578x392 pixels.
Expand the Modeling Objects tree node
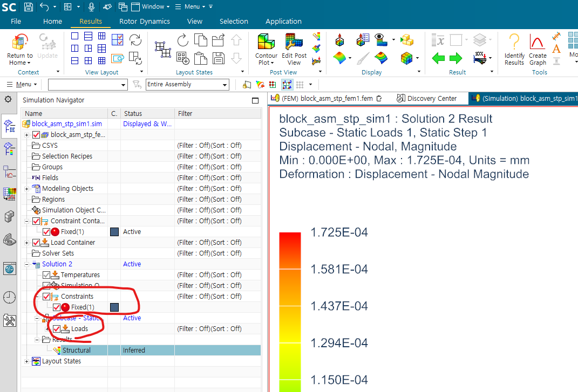pos(27,189)
